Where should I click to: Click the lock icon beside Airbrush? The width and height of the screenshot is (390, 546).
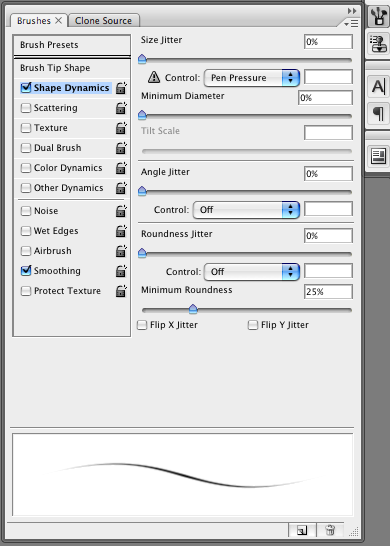[121, 251]
